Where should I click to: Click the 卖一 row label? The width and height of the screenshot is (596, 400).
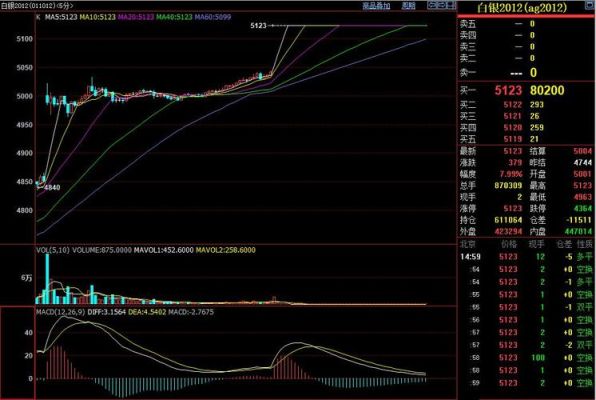click(468, 72)
